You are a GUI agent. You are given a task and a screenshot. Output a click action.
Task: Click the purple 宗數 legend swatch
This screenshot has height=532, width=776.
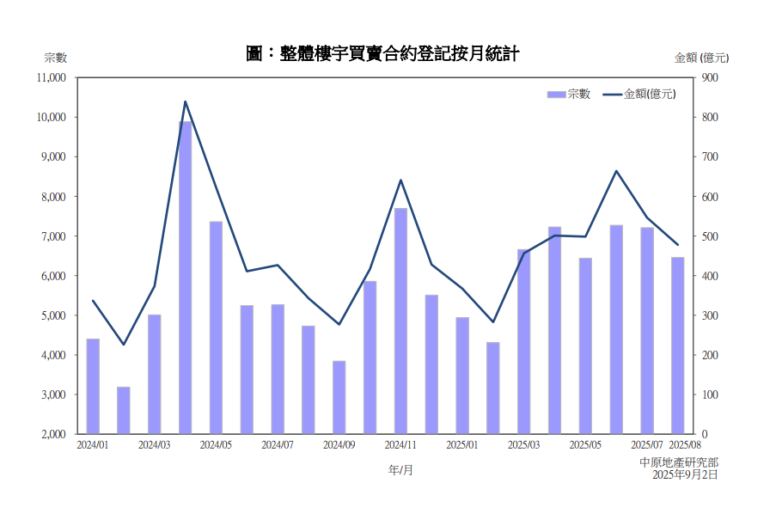click(556, 94)
